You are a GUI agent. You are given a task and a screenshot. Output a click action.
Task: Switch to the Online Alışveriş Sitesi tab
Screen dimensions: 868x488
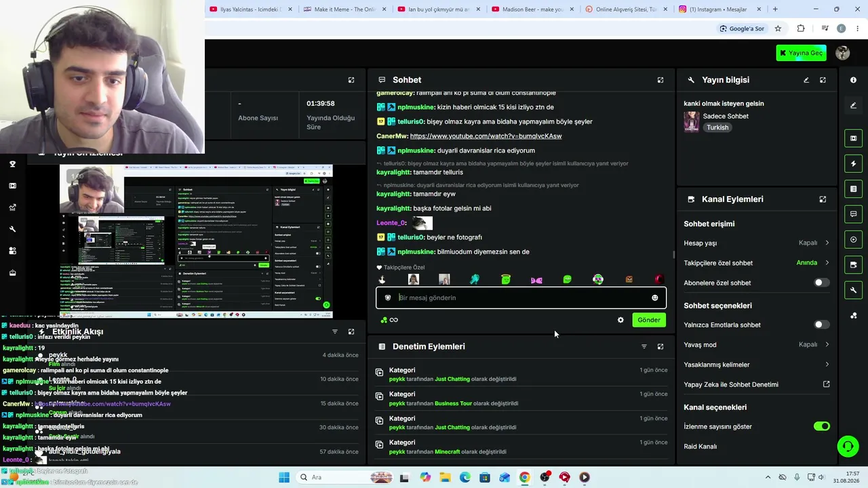[x=626, y=9]
